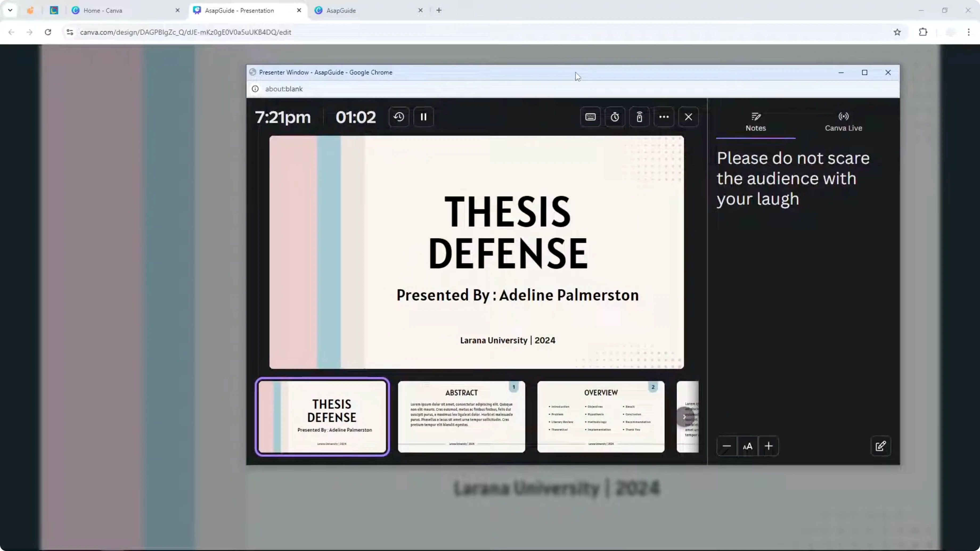This screenshot has width=980, height=551.
Task: Maximize the Presenter Window
Action: [x=864, y=72]
